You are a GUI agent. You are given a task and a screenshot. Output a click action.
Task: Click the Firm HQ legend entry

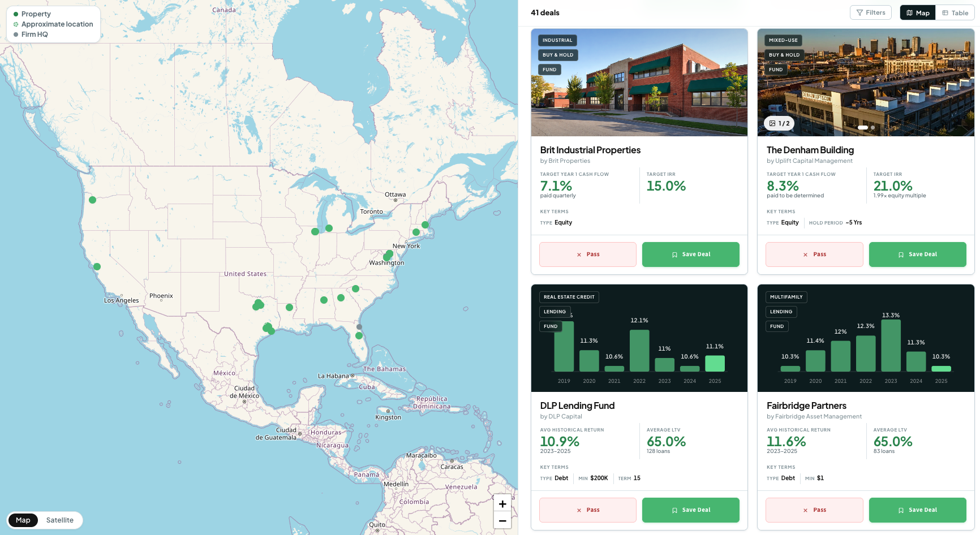click(31, 34)
